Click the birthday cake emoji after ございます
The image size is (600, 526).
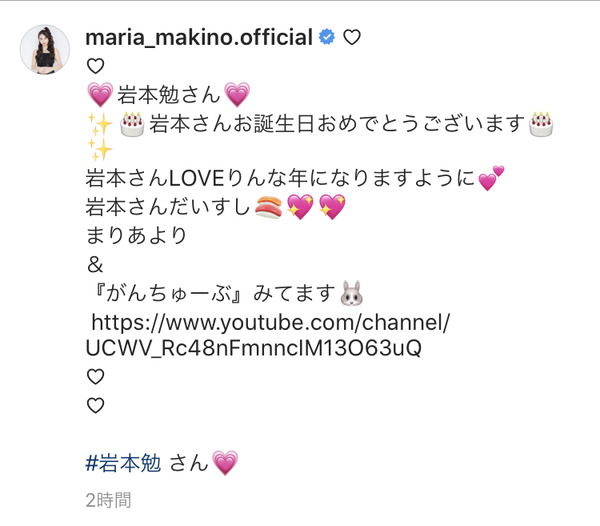pos(541,124)
